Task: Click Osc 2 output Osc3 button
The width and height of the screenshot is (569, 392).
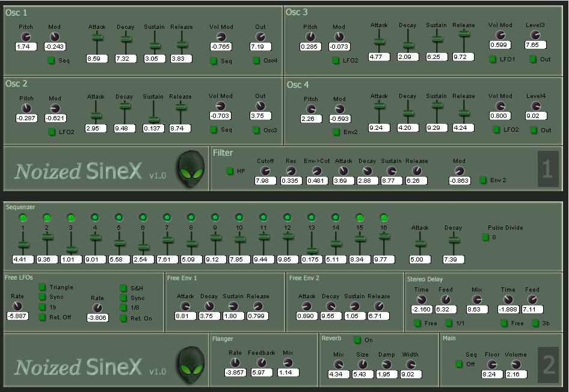Action: pyautogui.click(x=256, y=130)
